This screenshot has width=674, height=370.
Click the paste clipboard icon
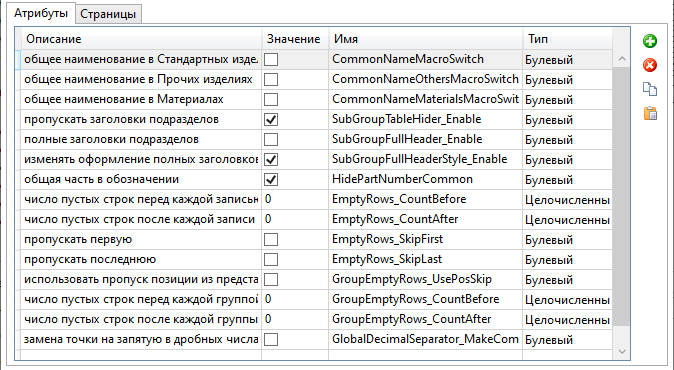pyautogui.click(x=650, y=113)
